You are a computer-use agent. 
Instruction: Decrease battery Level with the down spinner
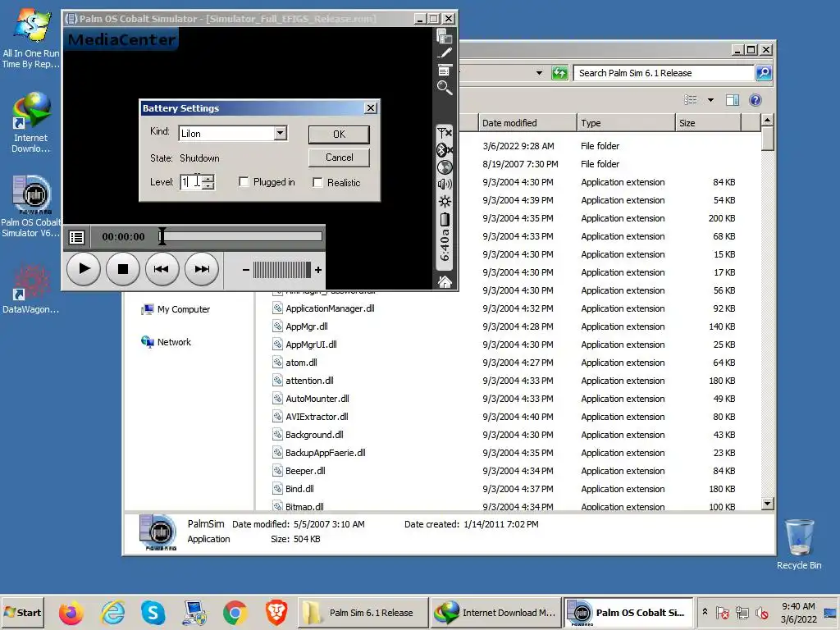click(208, 186)
